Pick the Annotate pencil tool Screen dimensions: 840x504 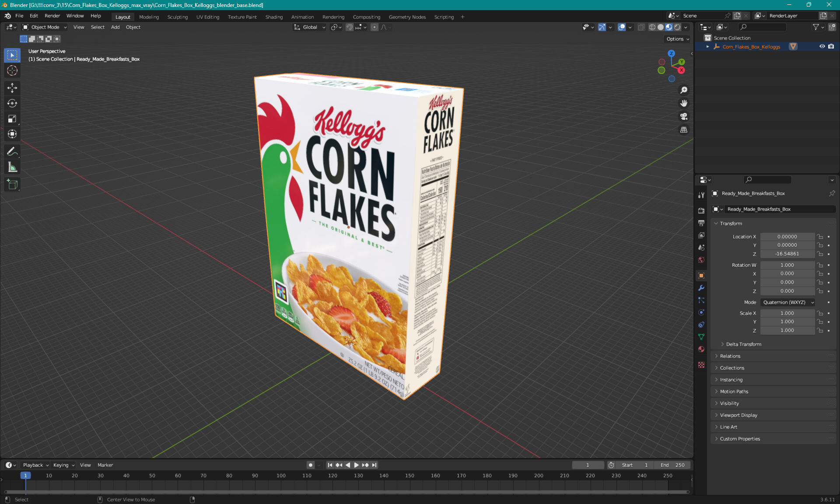[12, 152]
